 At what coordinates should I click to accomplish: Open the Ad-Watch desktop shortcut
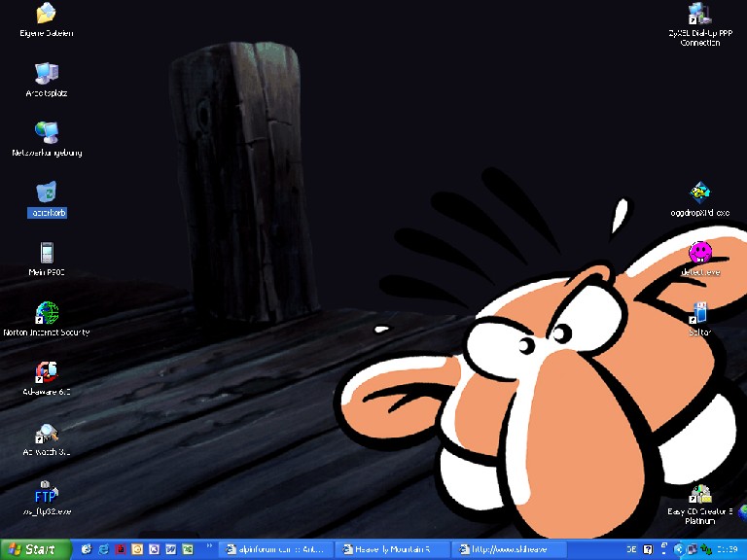(x=46, y=434)
